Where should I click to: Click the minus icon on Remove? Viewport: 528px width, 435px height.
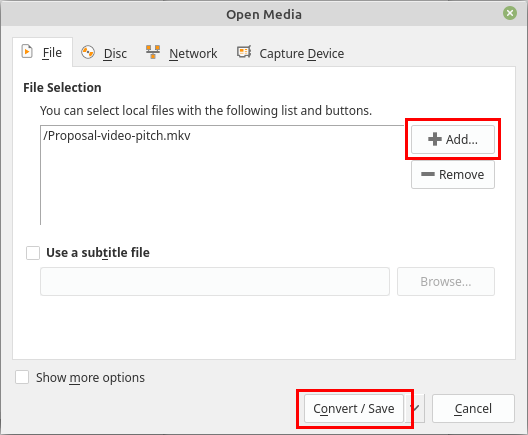[x=428, y=174]
